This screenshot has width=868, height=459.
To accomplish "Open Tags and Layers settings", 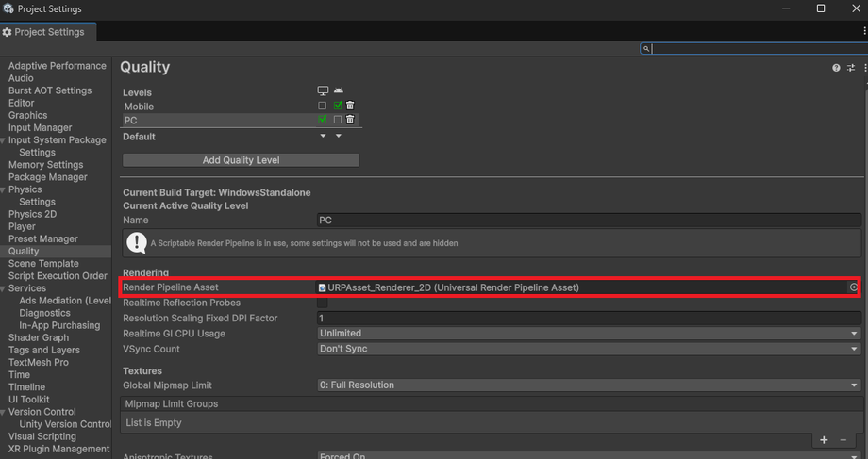I will pyautogui.click(x=43, y=350).
